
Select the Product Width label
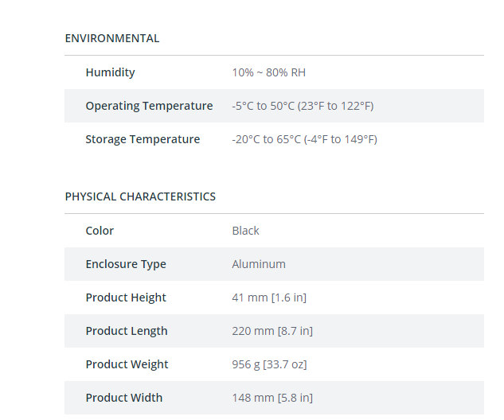(x=124, y=398)
